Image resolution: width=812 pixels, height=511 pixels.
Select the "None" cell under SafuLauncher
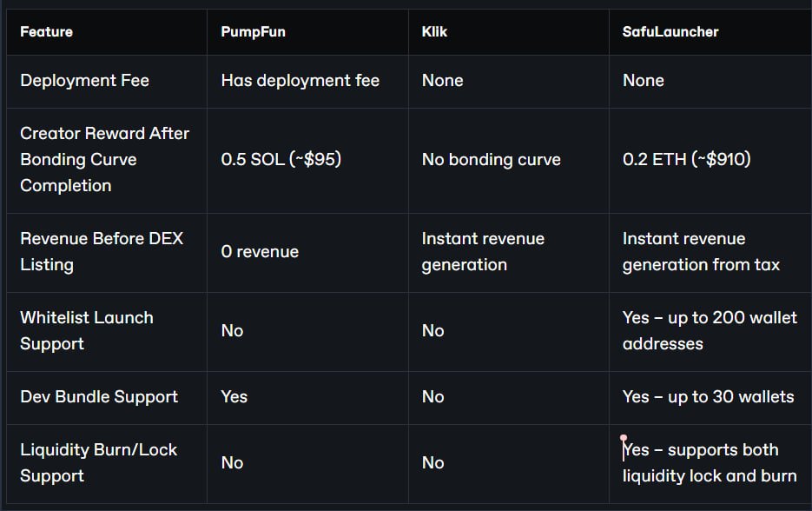[x=644, y=80]
